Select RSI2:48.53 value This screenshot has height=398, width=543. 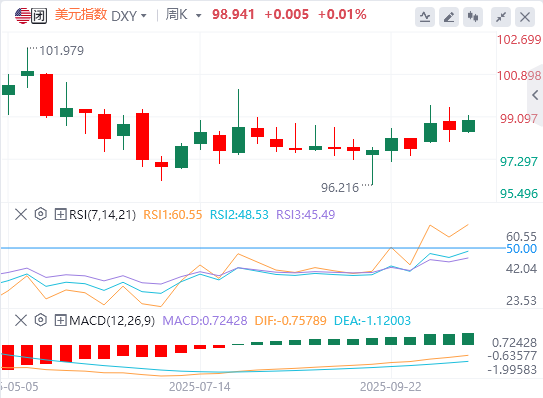239,215
